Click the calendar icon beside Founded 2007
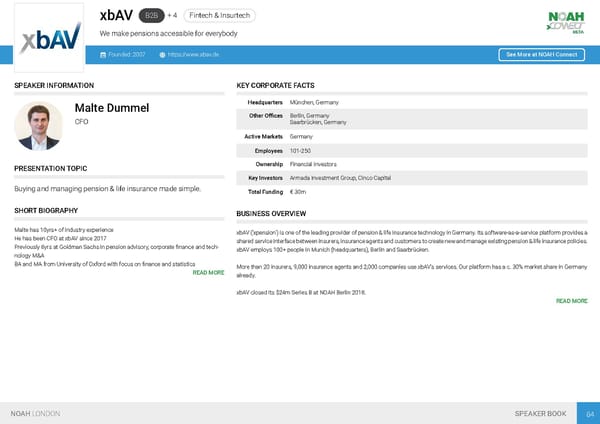Screen dimensions: 600x424 [104, 54]
